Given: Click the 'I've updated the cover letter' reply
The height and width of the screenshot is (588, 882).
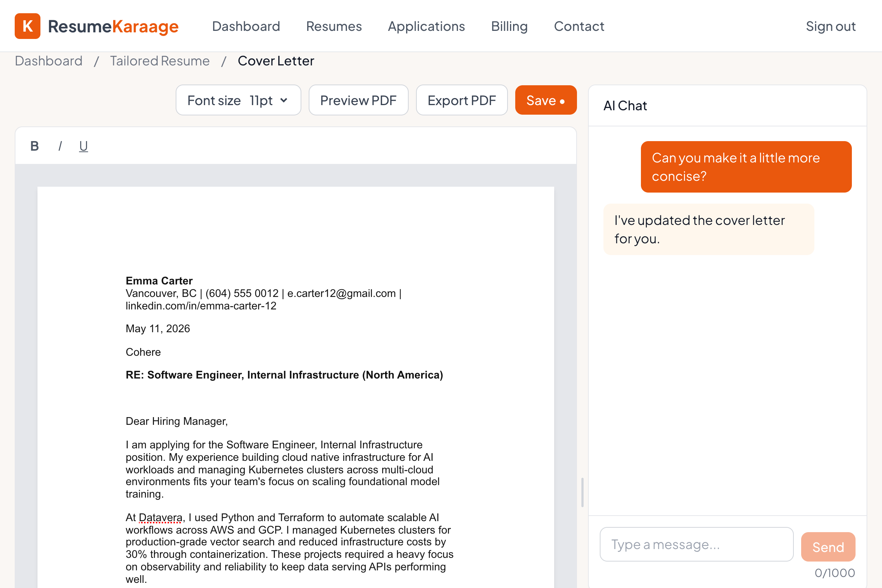Looking at the screenshot, I should pos(709,229).
